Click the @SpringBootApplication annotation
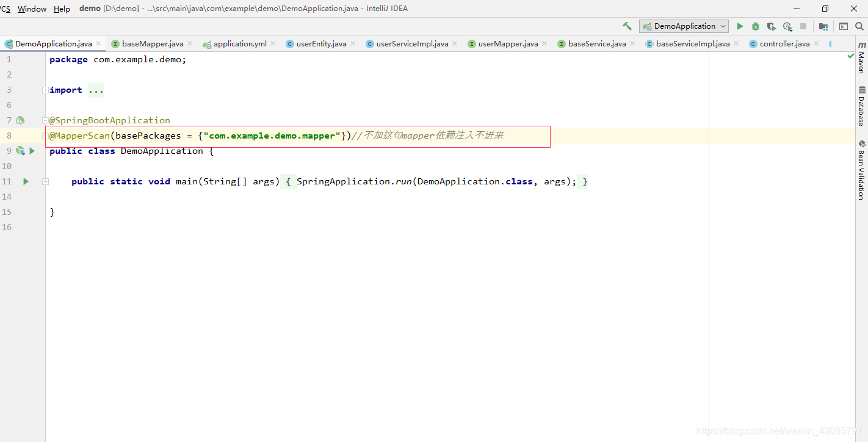This screenshot has height=442, width=868. (x=110, y=120)
